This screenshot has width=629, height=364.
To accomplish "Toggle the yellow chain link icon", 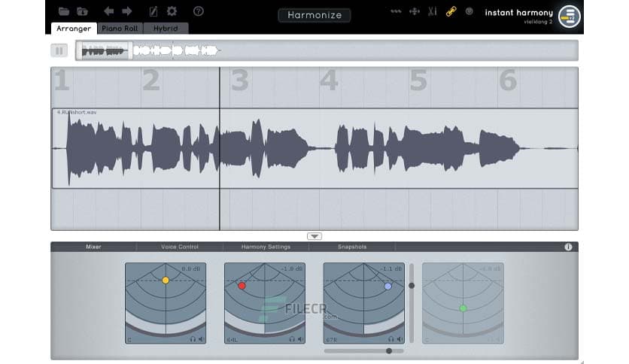I will (451, 11).
